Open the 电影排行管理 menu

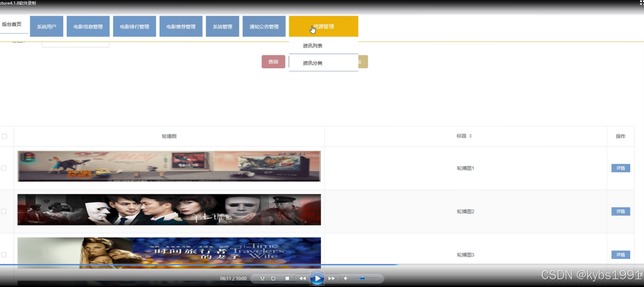pos(134,27)
